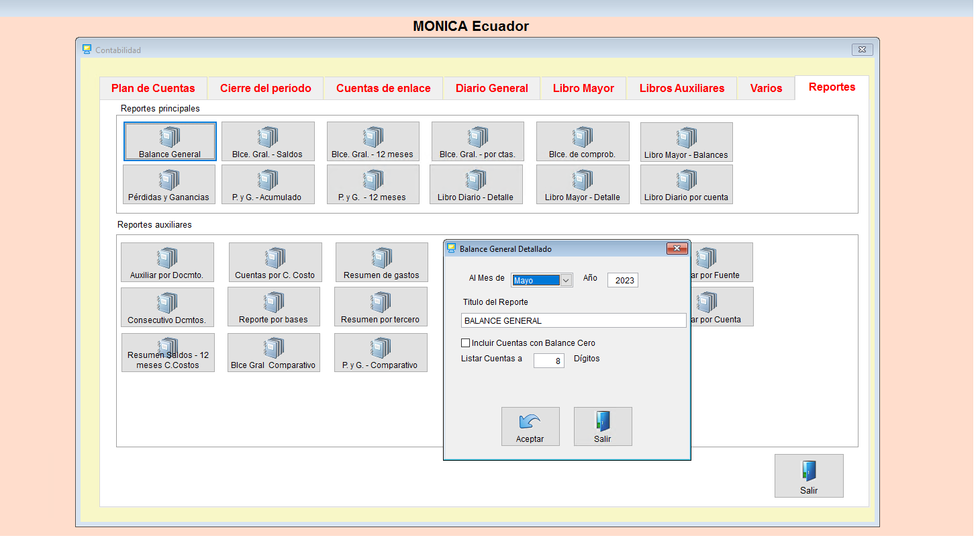Open the P. y G. - Acumulado report

coord(268,184)
